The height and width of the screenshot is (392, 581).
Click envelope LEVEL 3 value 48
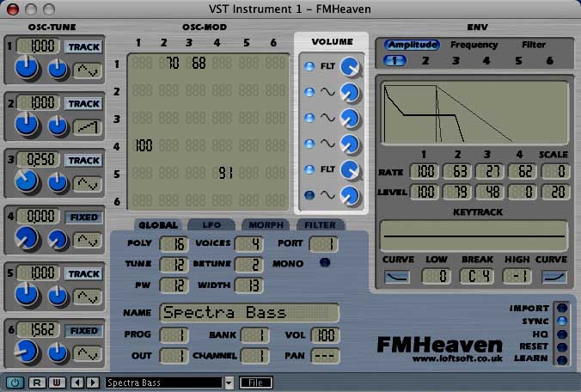tap(489, 192)
